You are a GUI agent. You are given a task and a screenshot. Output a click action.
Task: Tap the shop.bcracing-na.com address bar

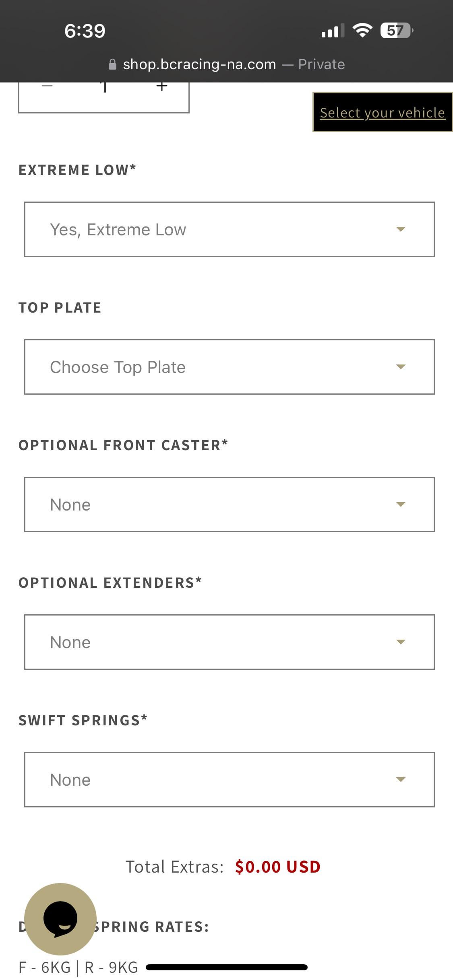[199, 64]
